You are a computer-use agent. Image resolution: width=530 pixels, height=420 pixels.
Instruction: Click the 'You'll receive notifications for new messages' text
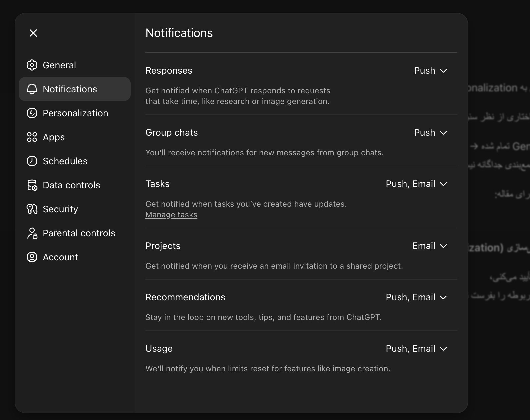click(265, 153)
